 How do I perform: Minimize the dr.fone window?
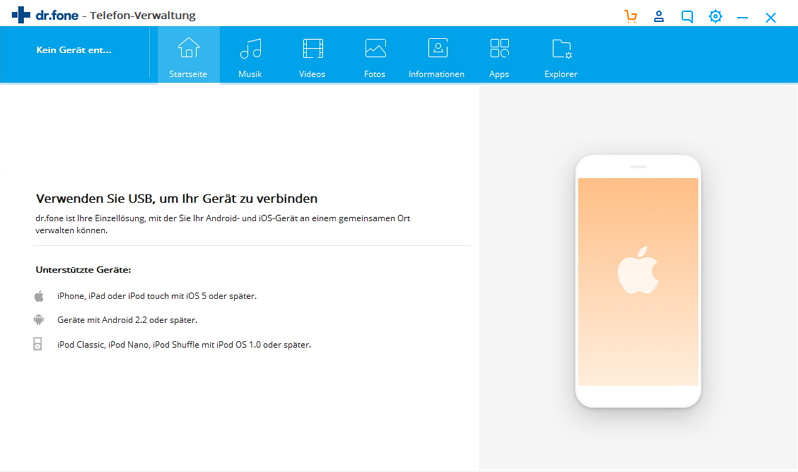[x=743, y=18]
